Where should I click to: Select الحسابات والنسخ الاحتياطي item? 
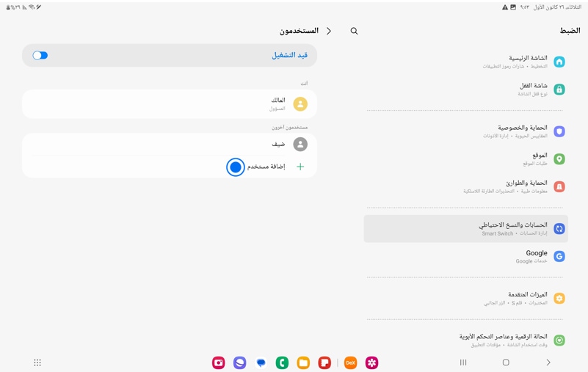[x=465, y=229]
